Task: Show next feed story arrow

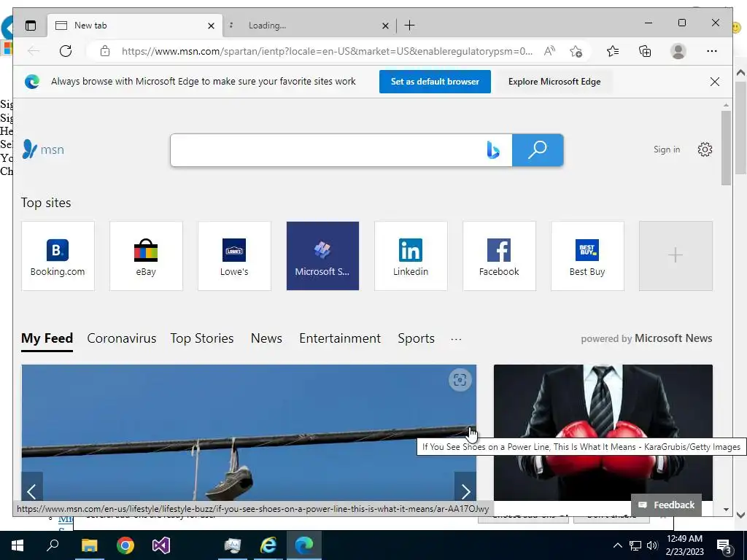Action: 465,491
